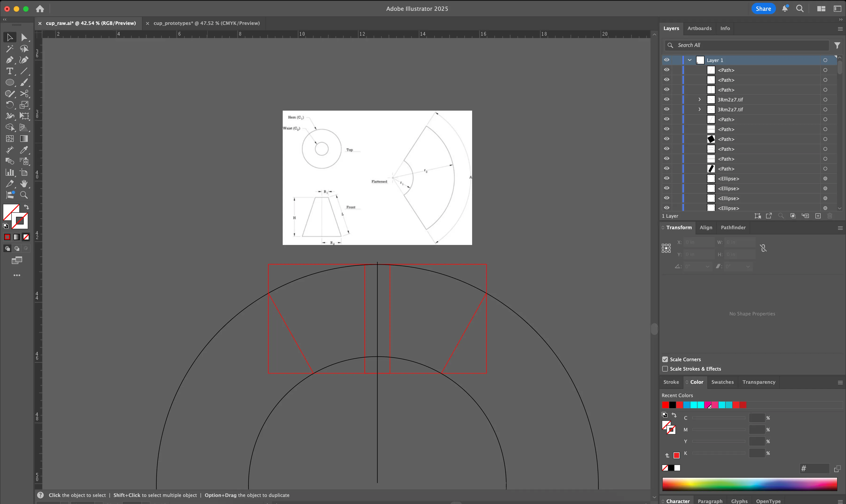Click the Share button
Image resolution: width=846 pixels, height=504 pixels.
click(x=763, y=9)
